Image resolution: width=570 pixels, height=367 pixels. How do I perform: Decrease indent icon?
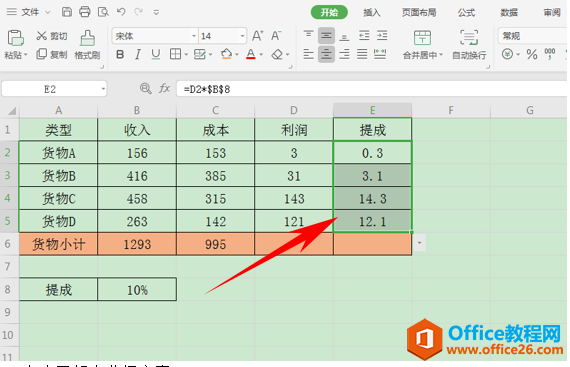[x=364, y=36]
